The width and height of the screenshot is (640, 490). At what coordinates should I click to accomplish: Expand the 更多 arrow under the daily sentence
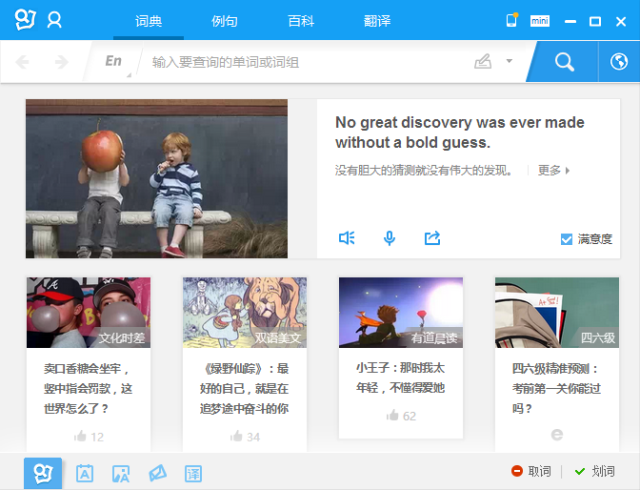click(x=555, y=170)
